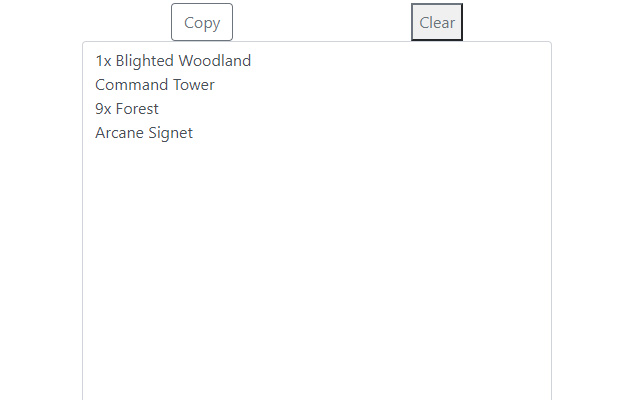Click the Copy button
The width and height of the screenshot is (640, 400).
202,23
